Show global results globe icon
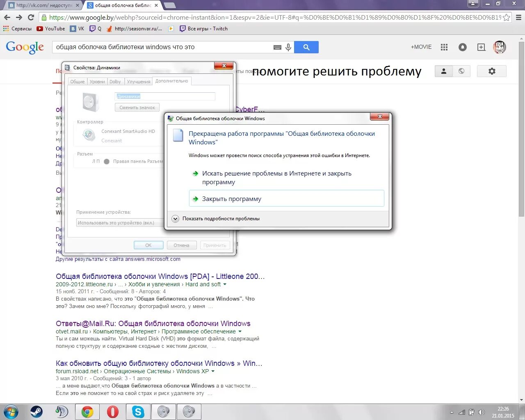This screenshot has width=525, height=420. pyautogui.click(x=461, y=71)
